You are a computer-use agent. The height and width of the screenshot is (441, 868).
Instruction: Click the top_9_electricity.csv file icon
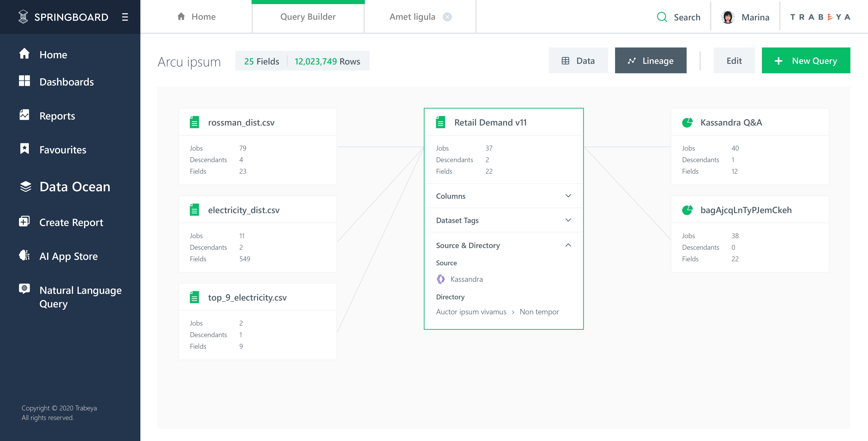[194, 297]
